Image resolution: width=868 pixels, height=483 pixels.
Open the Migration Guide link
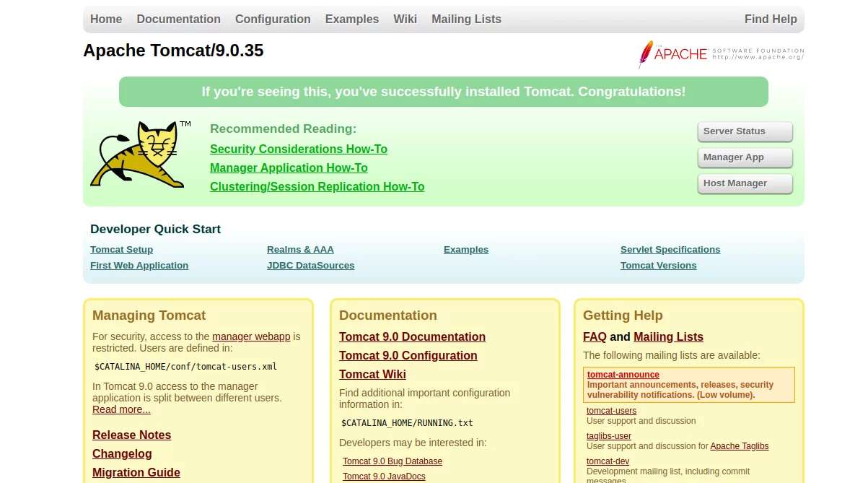[x=136, y=473]
